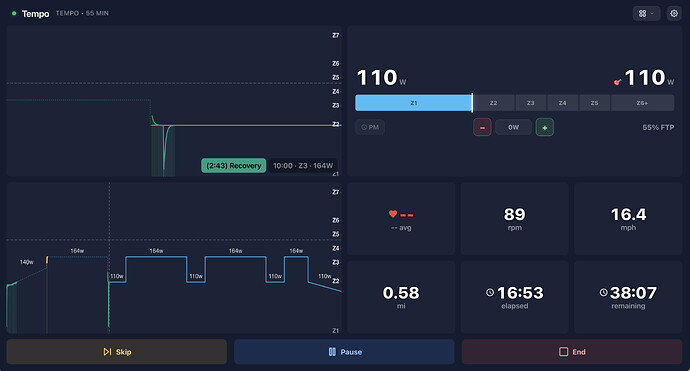Click the remaining time clock icon
The height and width of the screenshot is (371, 690).
(603, 292)
